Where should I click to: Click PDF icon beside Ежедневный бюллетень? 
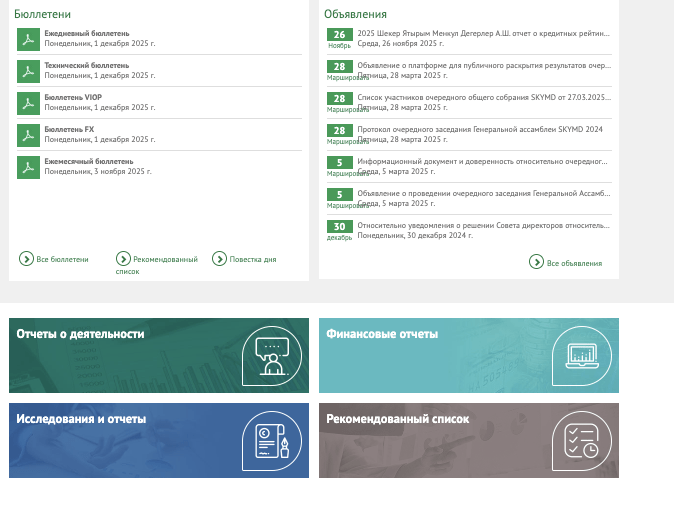(28, 39)
